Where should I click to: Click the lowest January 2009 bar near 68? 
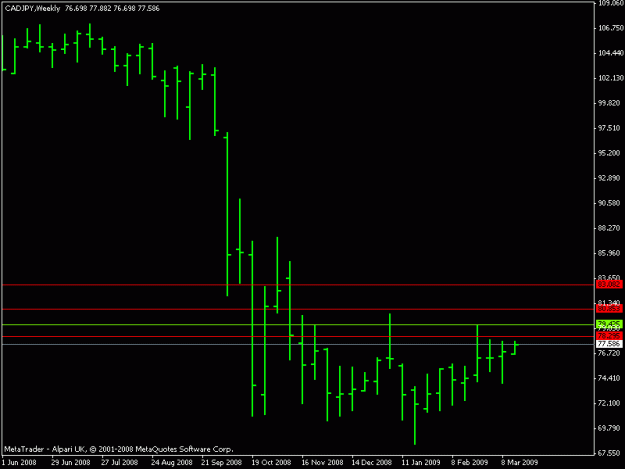pos(415,415)
